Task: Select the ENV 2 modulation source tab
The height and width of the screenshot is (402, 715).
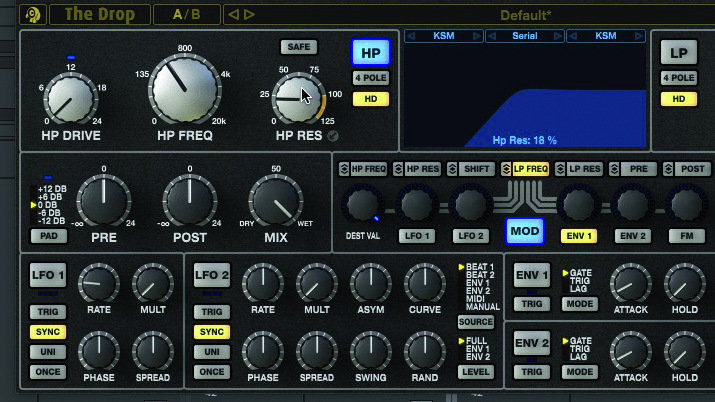Action: coord(633,236)
